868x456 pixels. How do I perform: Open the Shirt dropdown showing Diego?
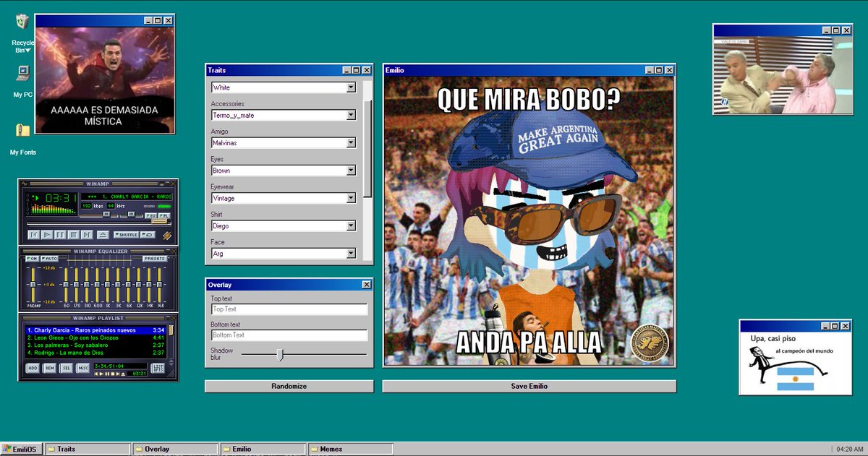click(x=284, y=225)
